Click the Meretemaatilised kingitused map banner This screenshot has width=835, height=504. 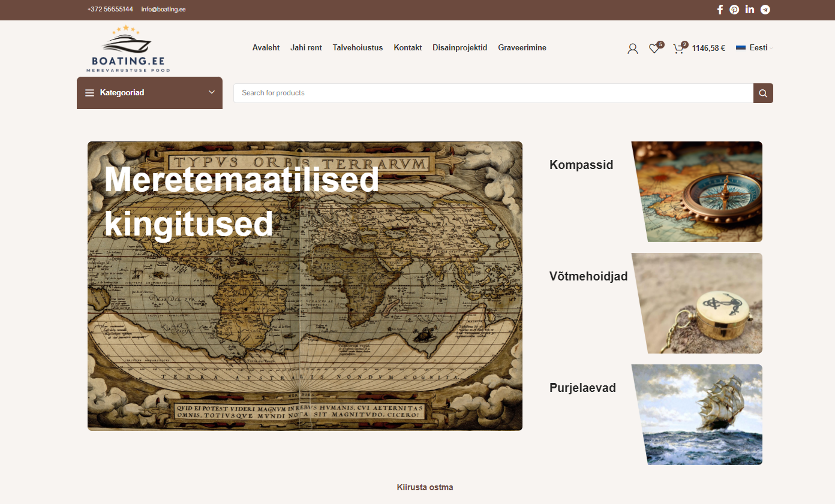tap(305, 286)
